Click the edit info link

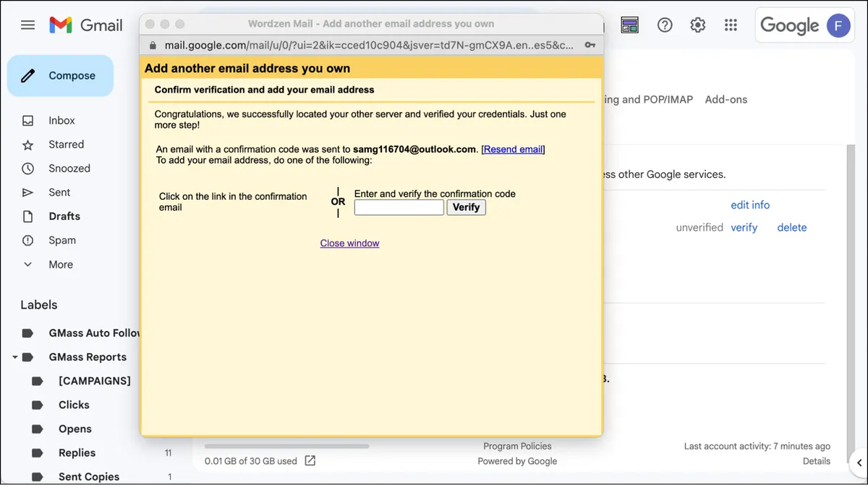750,205
